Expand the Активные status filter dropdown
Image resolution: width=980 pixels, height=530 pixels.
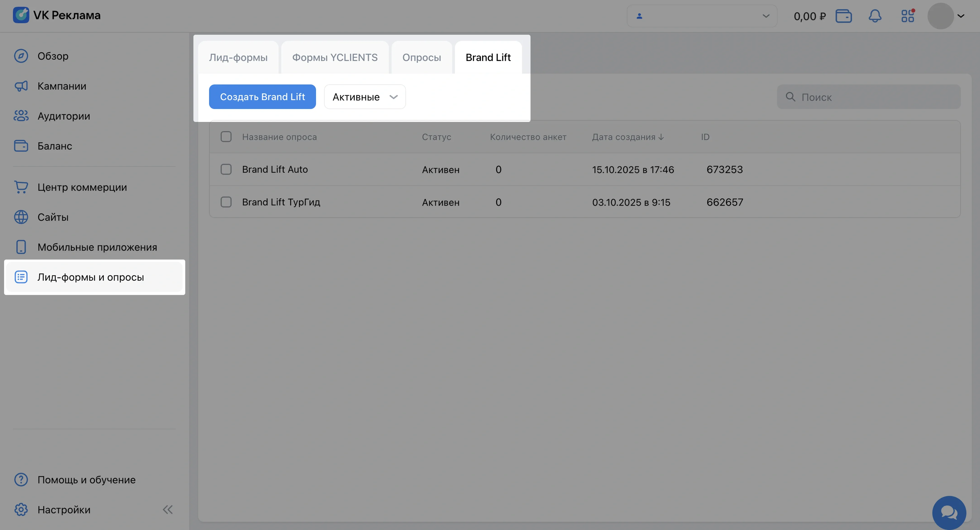point(364,97)
